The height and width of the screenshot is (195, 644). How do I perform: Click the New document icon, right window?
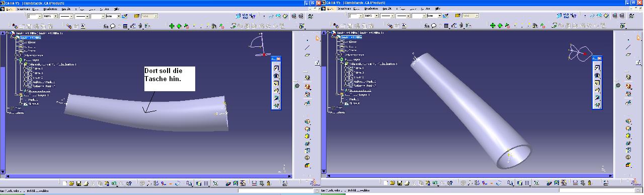click(x=387, y=183)
